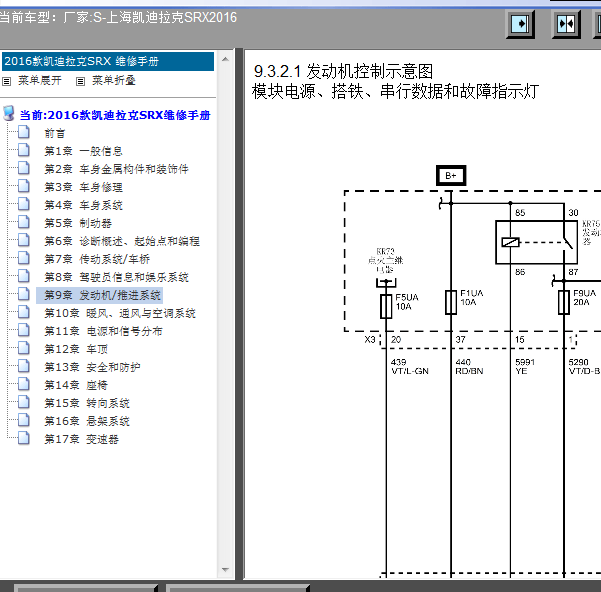Click the page icon next to 第11章 电源和信号分布

[24, 330]
